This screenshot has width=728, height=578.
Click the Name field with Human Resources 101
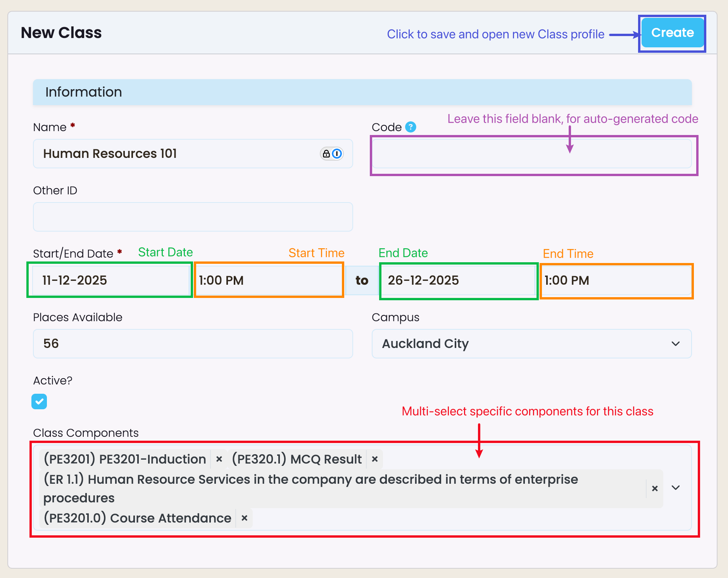(x=178, y=154)
